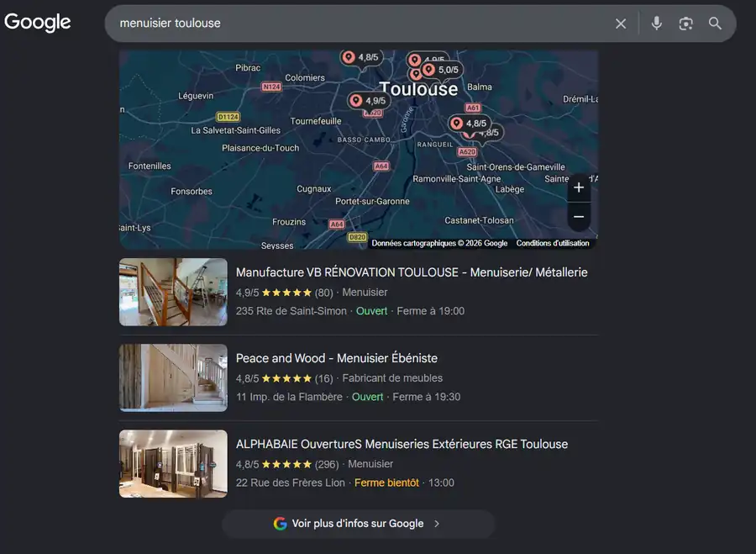The image size is (756, 554).
Task: Click the Léguevin label on the map
Action: tap(196, 96)
